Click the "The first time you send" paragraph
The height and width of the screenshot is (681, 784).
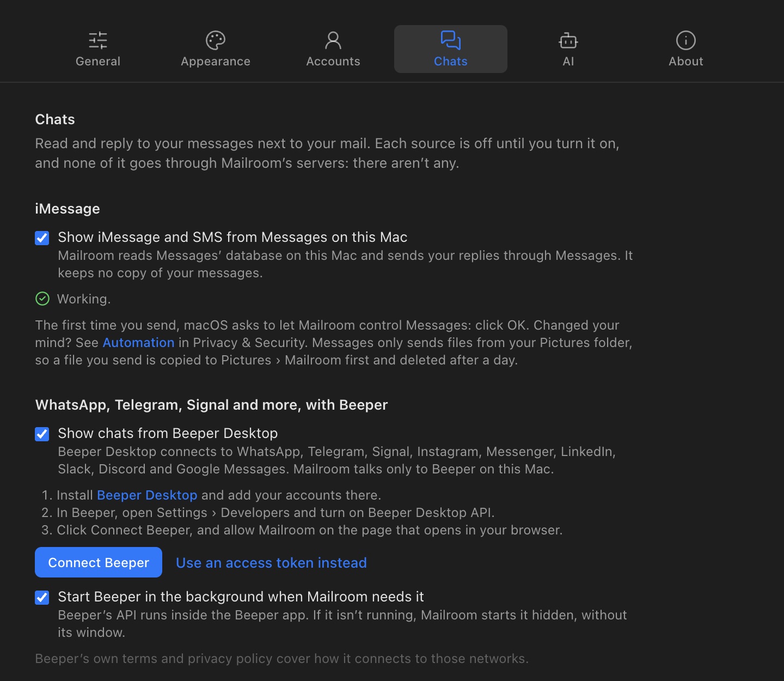334,343
